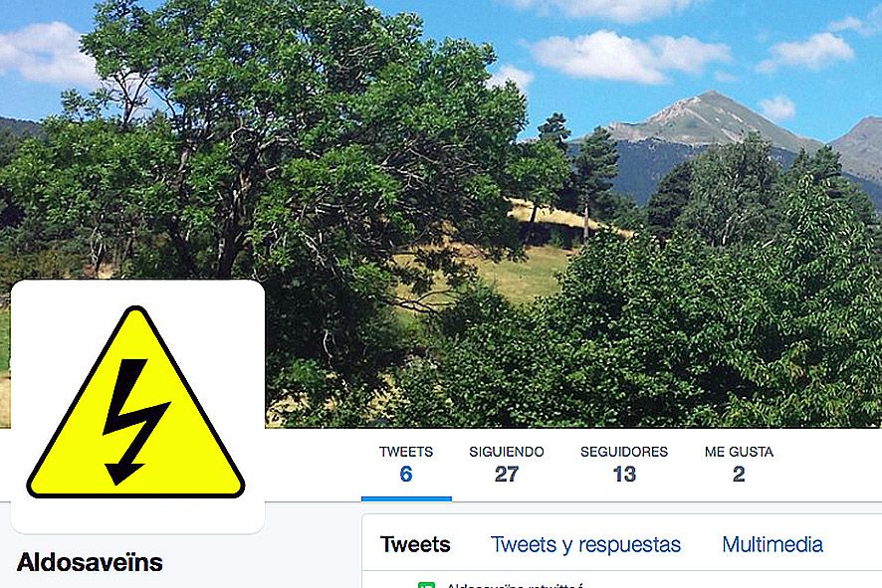882x588 pixels.
Task: Click the green retweet icon below the tabs
Action: pos(426,585)
